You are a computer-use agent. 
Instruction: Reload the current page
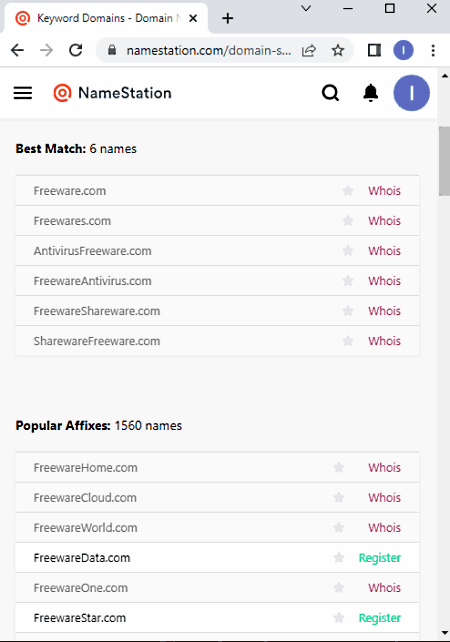76,50
